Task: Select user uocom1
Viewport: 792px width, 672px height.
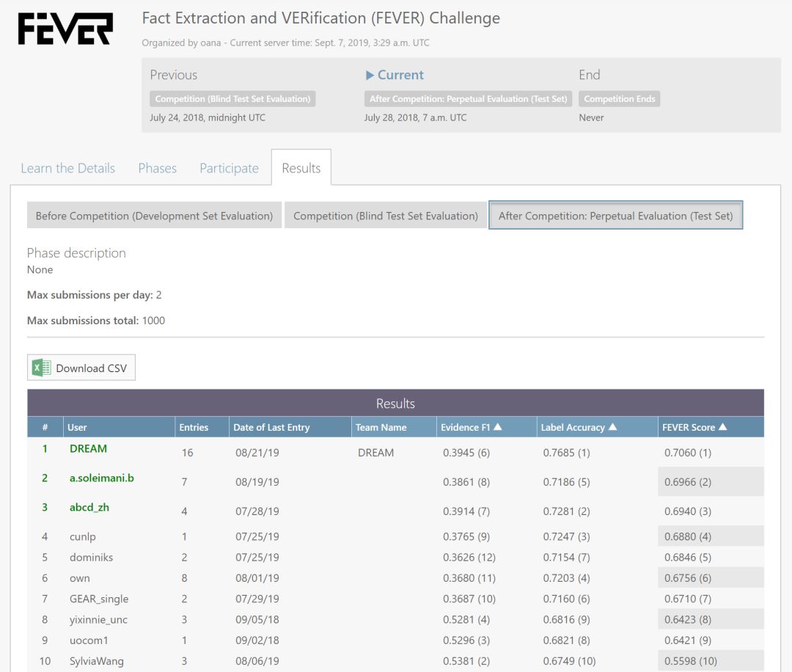Action: click(x=89, y=640)
